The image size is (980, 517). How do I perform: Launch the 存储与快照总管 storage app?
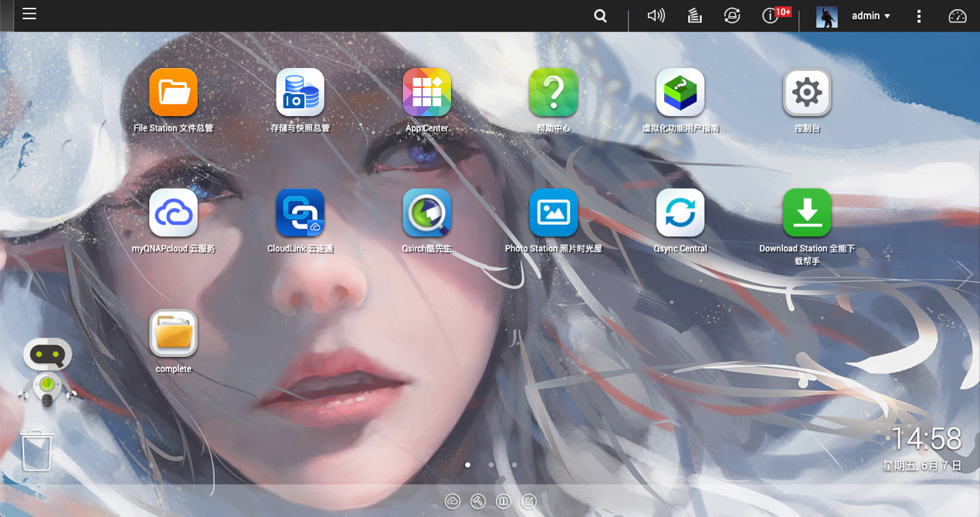coord(300,93)
